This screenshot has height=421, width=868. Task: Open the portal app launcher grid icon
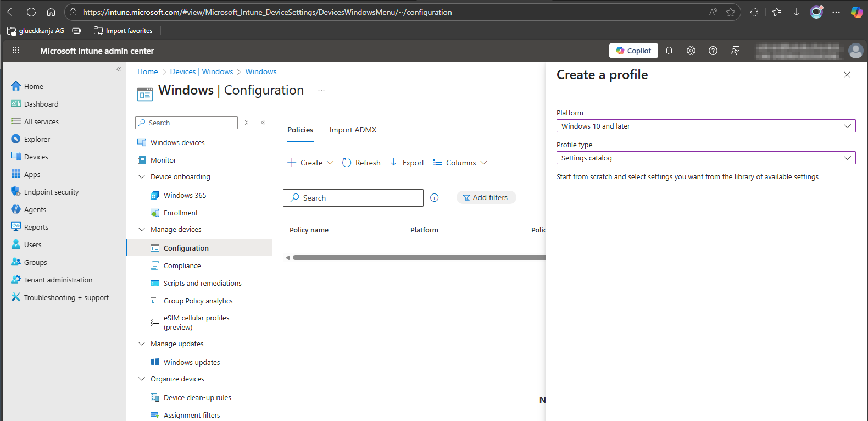coord(16,51)
